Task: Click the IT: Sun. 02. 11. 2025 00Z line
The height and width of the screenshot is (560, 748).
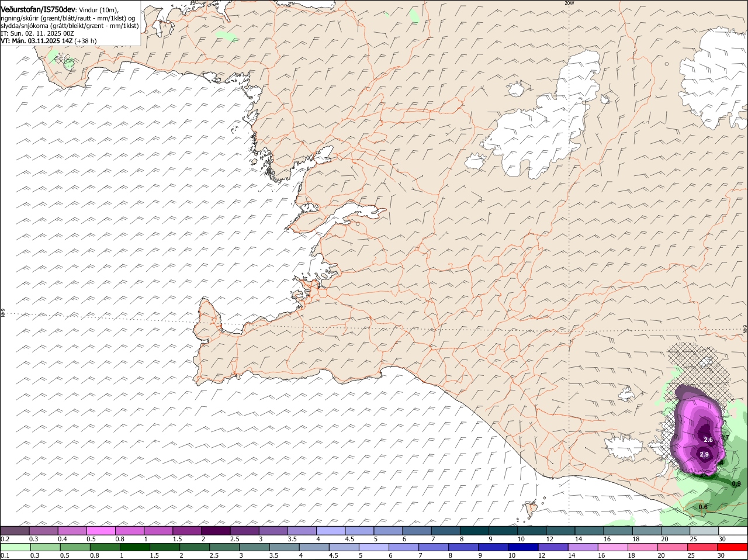Action: click(37, 33)
